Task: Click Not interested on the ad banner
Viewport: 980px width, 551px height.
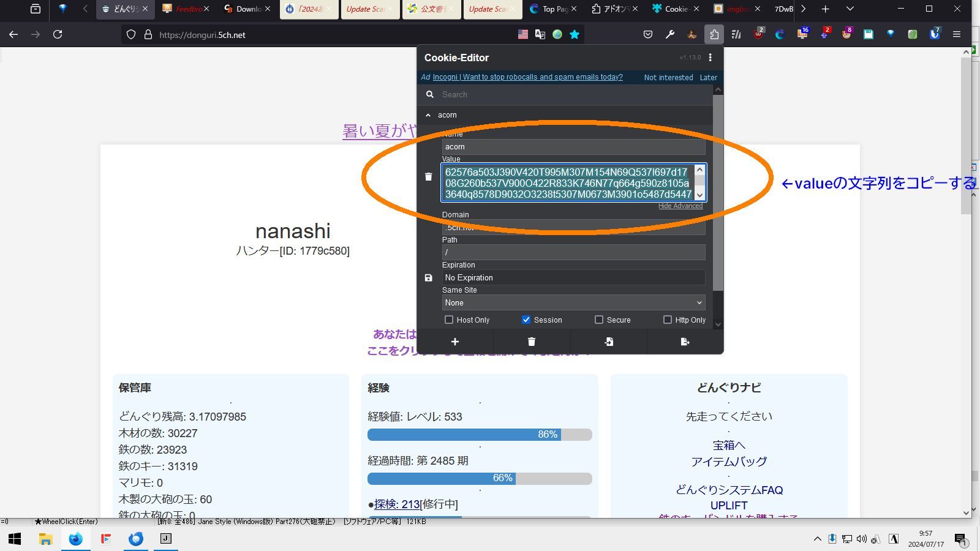Action: click(x=668, y=78)
